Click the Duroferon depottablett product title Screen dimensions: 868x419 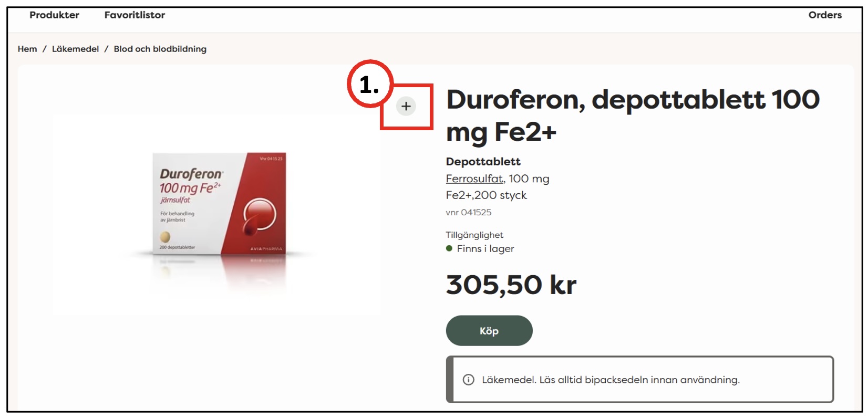click(633, 115)
